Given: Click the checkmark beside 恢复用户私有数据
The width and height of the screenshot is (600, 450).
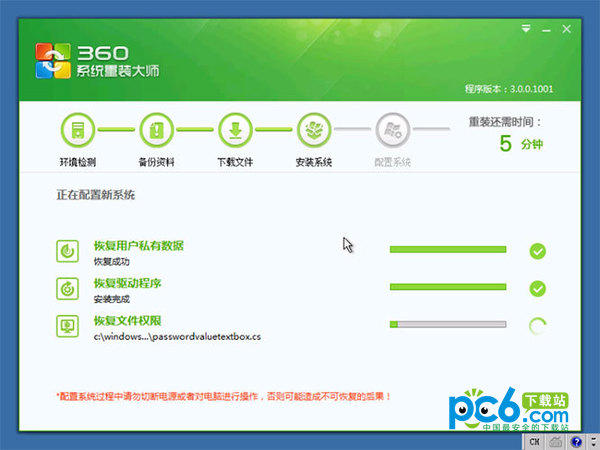Looking at the screenshot, I should tap(538, 251).
